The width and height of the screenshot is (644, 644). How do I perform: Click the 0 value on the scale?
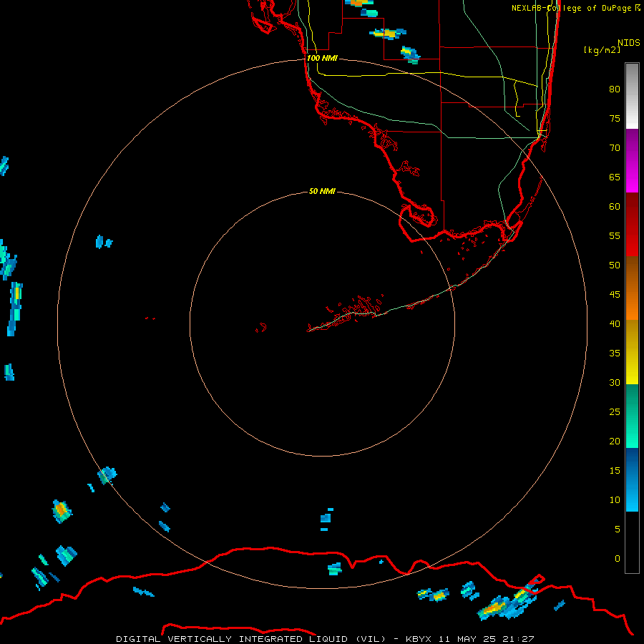point(618,559)
